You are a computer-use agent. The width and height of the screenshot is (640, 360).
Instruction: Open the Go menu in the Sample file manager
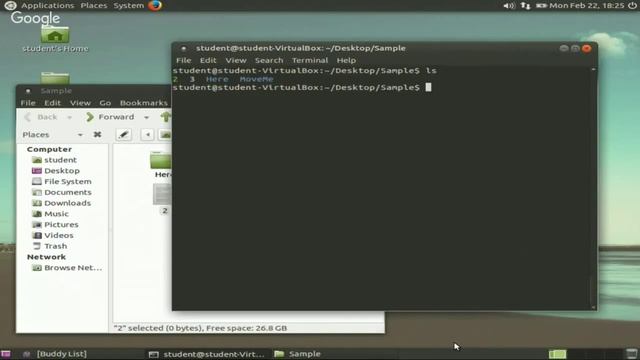105,103
